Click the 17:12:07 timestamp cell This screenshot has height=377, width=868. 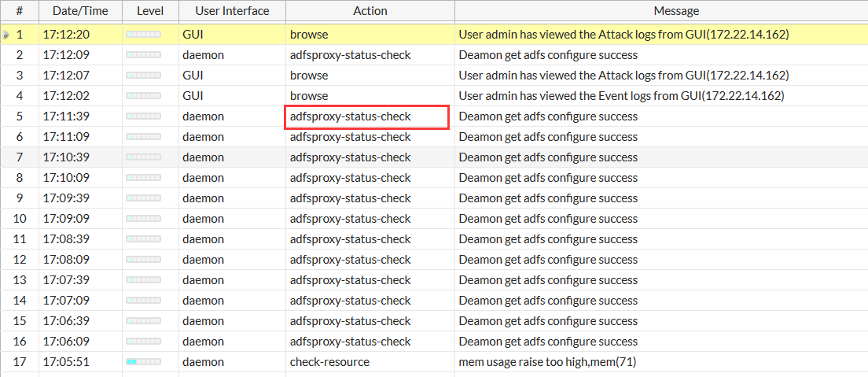click(x=66, y=76)
